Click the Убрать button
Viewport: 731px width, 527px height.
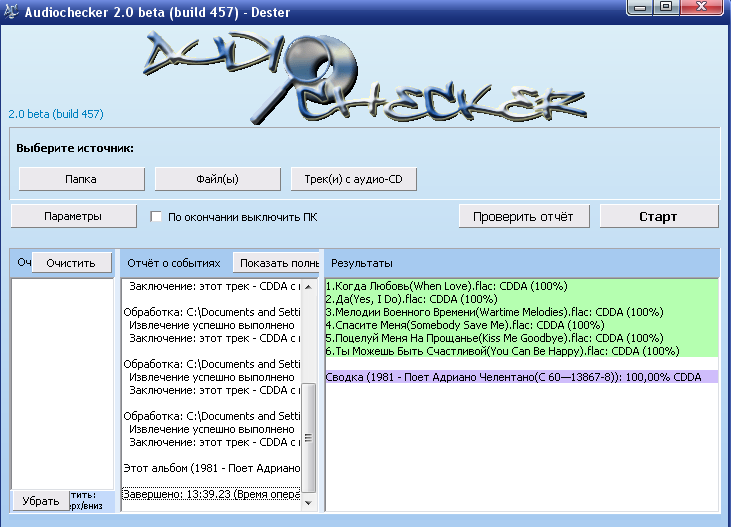pyautogui.click(x=41, y=501)
